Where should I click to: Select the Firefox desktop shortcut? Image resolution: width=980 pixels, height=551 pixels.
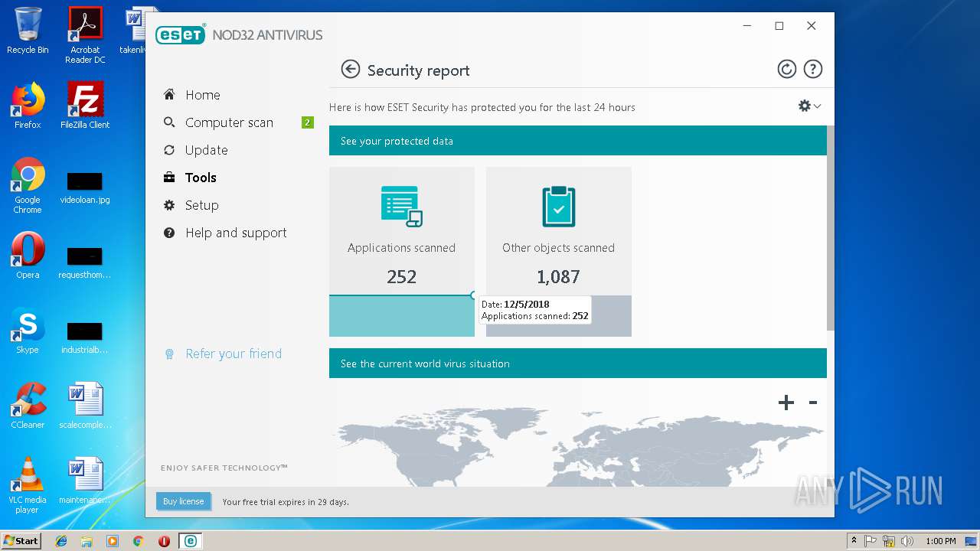[x=28, y=106]
